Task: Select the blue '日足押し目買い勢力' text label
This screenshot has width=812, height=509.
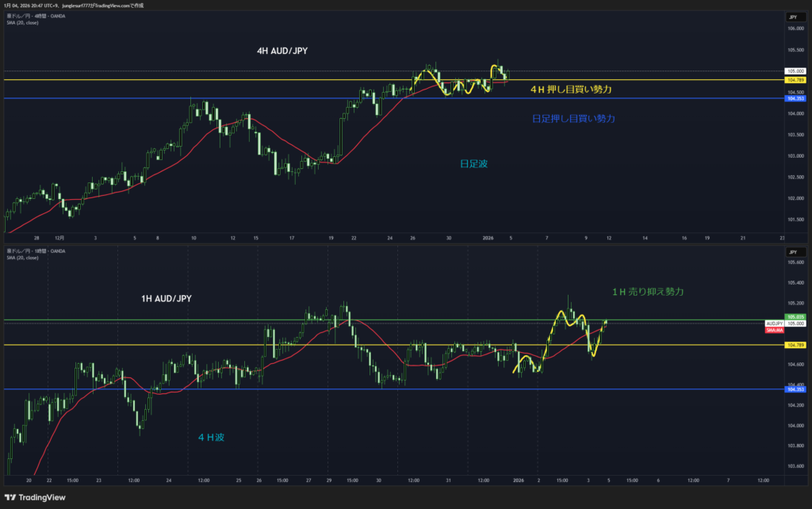Action: point(573,118)
